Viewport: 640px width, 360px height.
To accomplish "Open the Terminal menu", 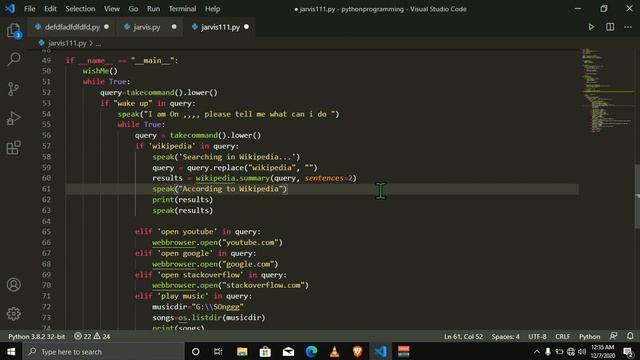I will 182,9.
